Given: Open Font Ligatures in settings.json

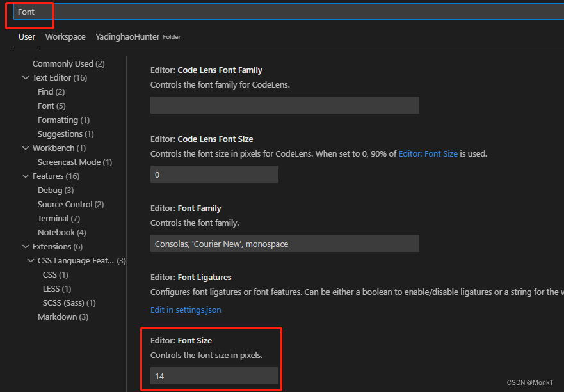Looking at the screenshot, I should point(185,310).
